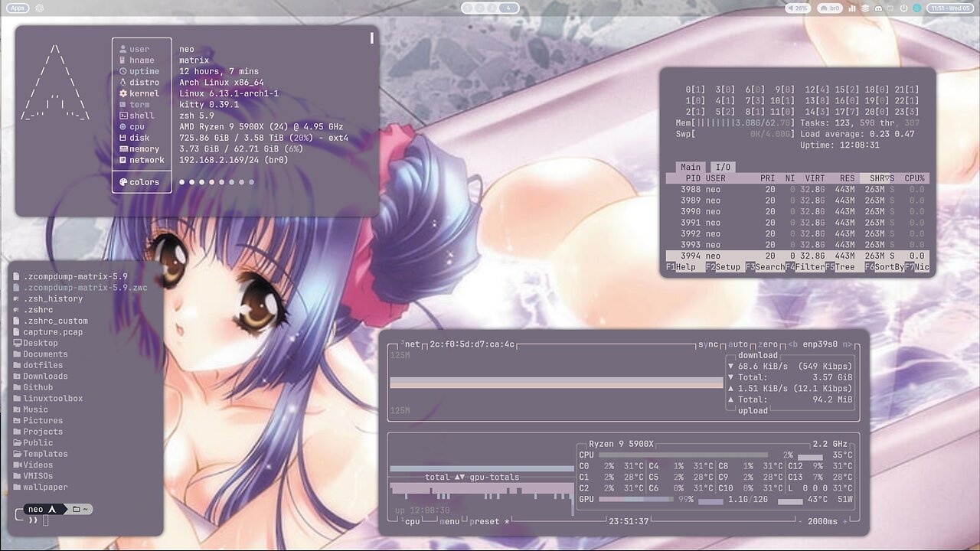This screenshot has height=551, width=980.
Task: Open the Github folder icon
Action: [x=17, y=387]
